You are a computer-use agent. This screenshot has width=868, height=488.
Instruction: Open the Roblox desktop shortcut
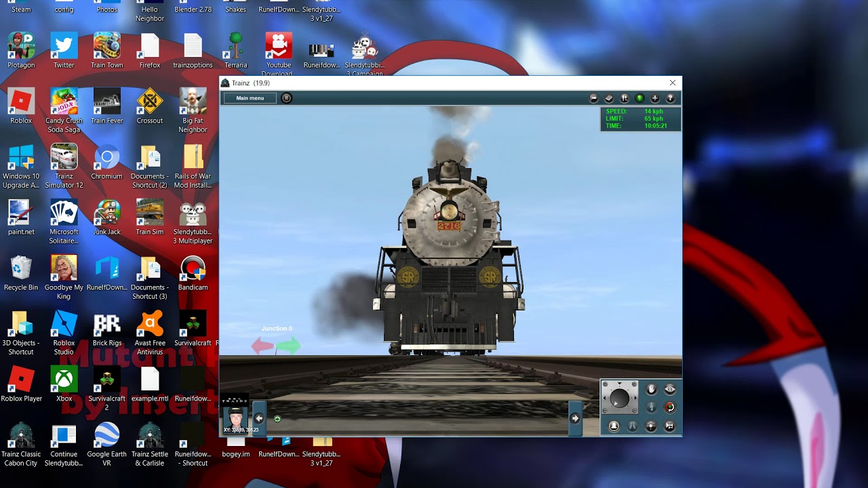[21, 106]
